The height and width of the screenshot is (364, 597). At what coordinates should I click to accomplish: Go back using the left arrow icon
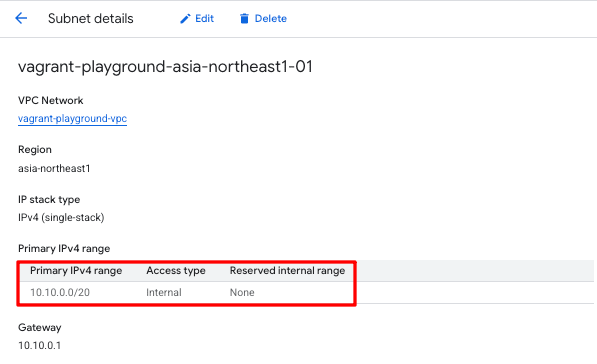(x=21, y=18)
